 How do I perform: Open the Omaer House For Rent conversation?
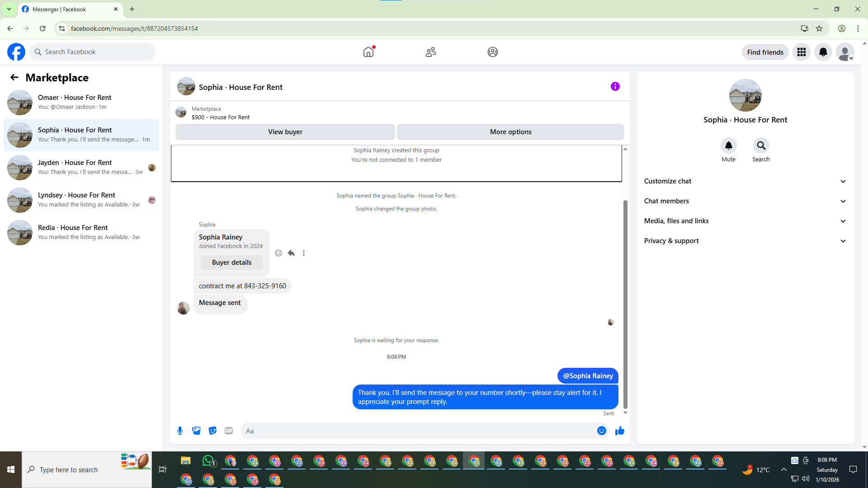coord(81,102)
